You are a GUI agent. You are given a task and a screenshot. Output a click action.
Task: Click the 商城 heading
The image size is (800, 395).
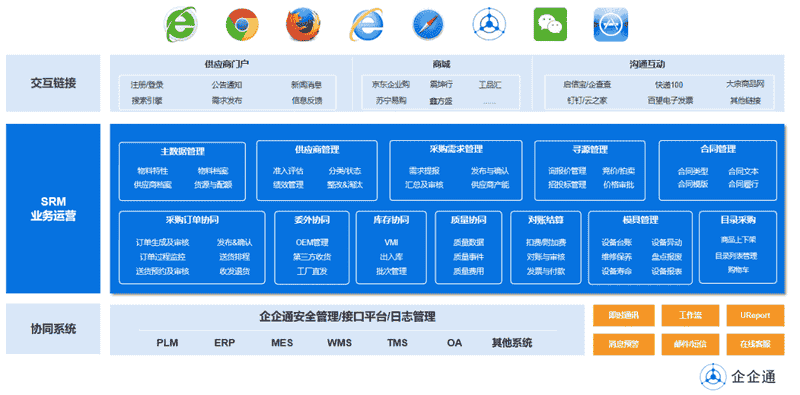[442, 64]
